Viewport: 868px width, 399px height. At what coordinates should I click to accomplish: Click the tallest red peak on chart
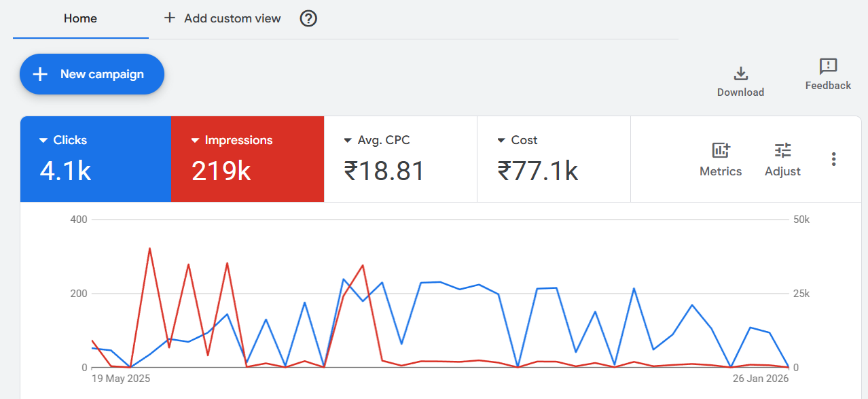[149, 249]
